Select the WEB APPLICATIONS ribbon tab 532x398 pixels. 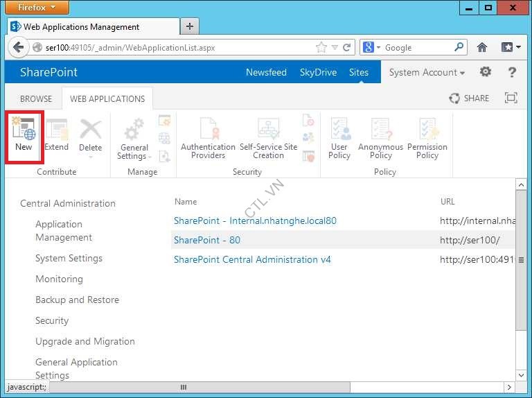(107, 99)
